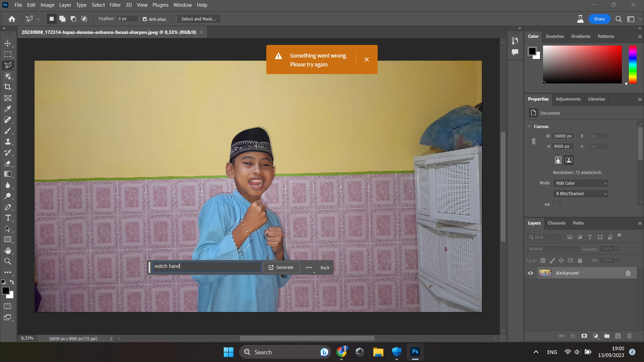The width and height of the screenshot is (644, 362).
Task: Select the Horizontal Type tool
Action: coord(8,218)
